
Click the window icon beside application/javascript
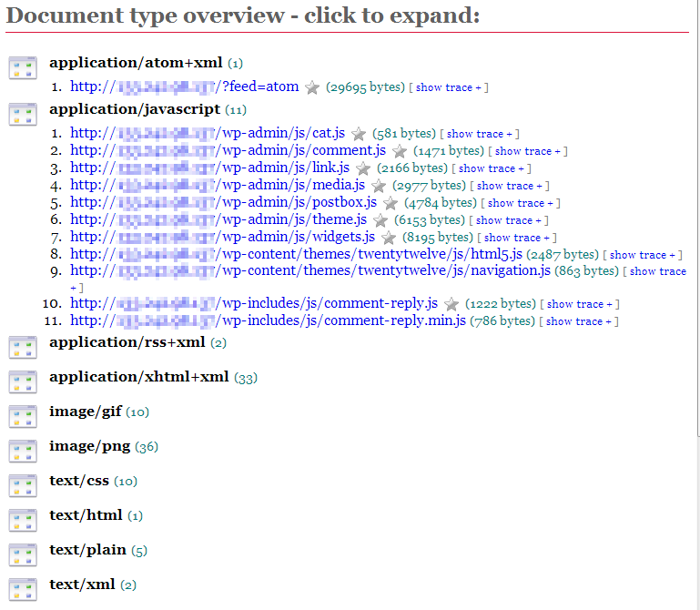tap(23, 114)
